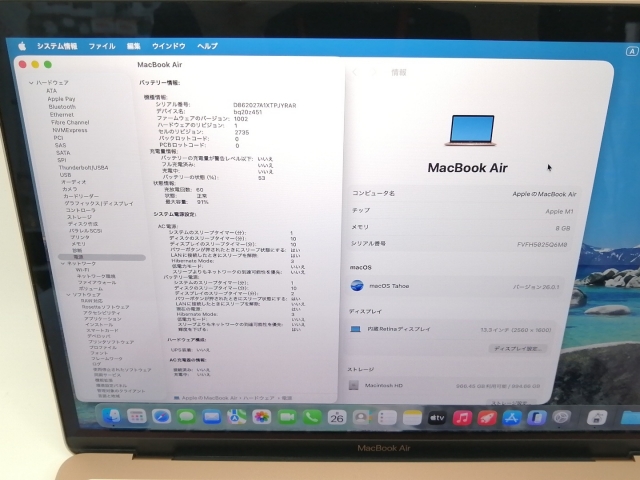
Task: Select ATA in the hardware list
Action: click(51, 91)
